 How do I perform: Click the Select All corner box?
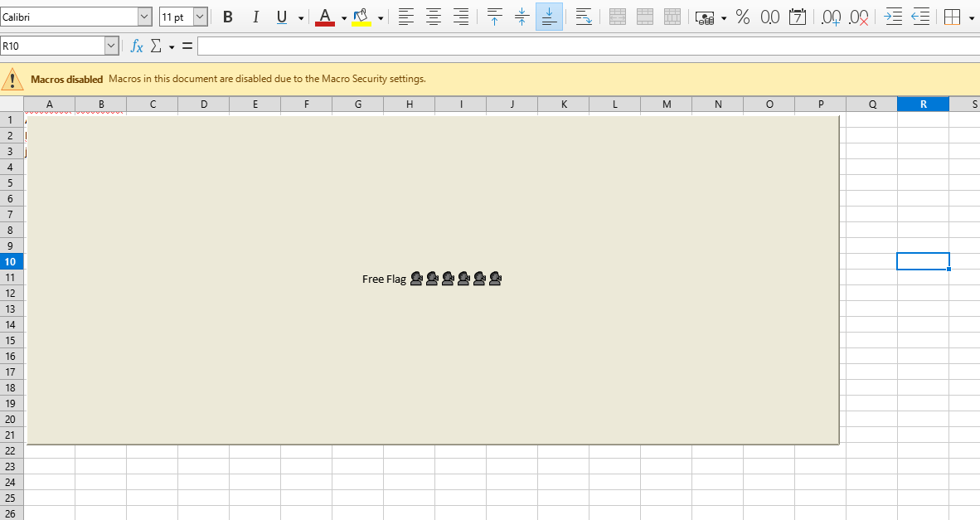[12, 104]
